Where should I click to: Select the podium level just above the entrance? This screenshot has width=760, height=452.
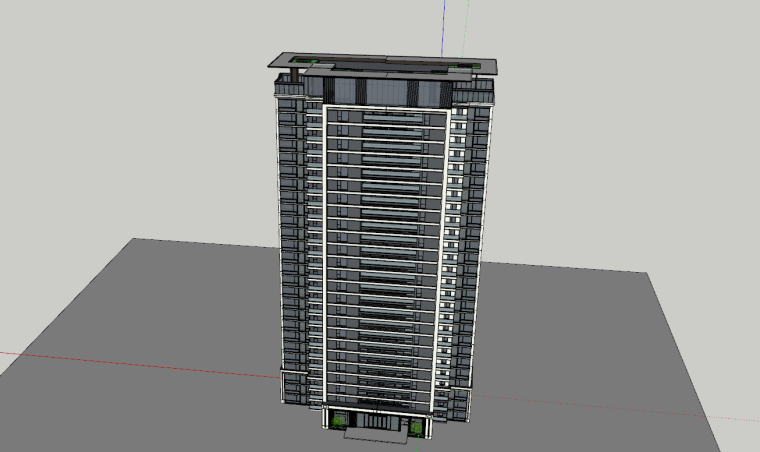[x=378, y=402]
